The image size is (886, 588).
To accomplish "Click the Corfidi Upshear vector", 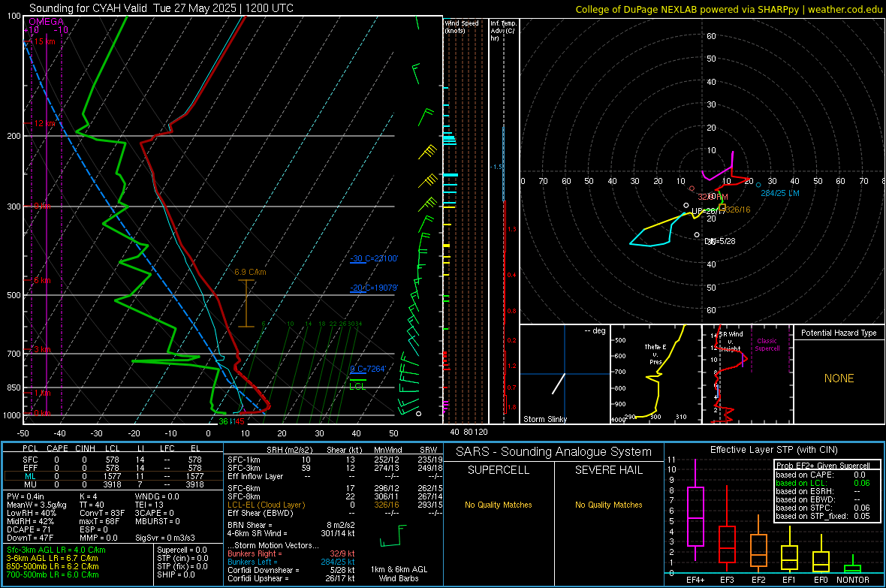I will (291, 578).
